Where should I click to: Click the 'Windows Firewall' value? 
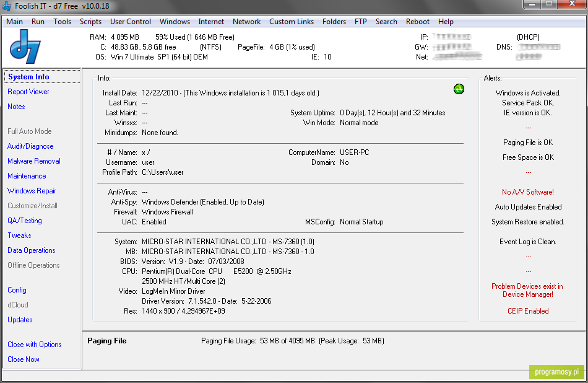click(167, 212)
